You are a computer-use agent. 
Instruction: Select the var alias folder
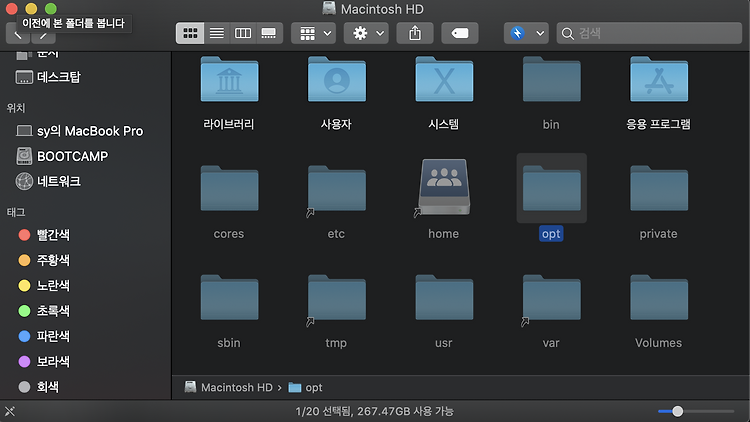pos(551,298)
